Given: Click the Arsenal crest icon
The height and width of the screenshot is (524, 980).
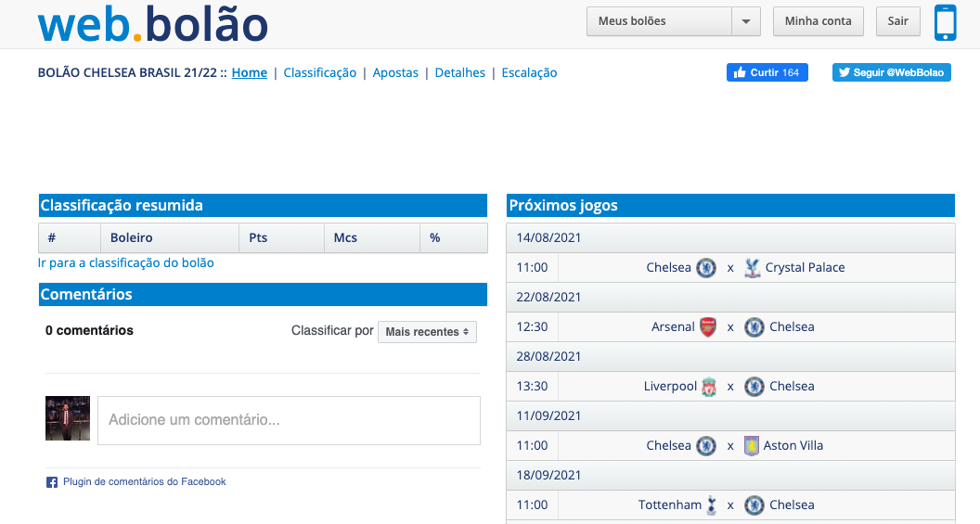Looking at the screenshot, I should 708,327.
